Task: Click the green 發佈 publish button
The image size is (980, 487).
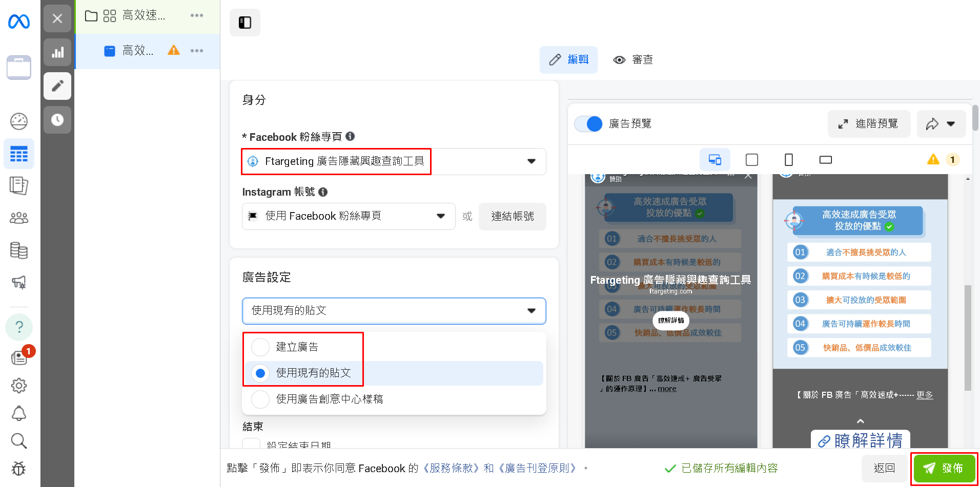Action: click(x=944, y=468)
